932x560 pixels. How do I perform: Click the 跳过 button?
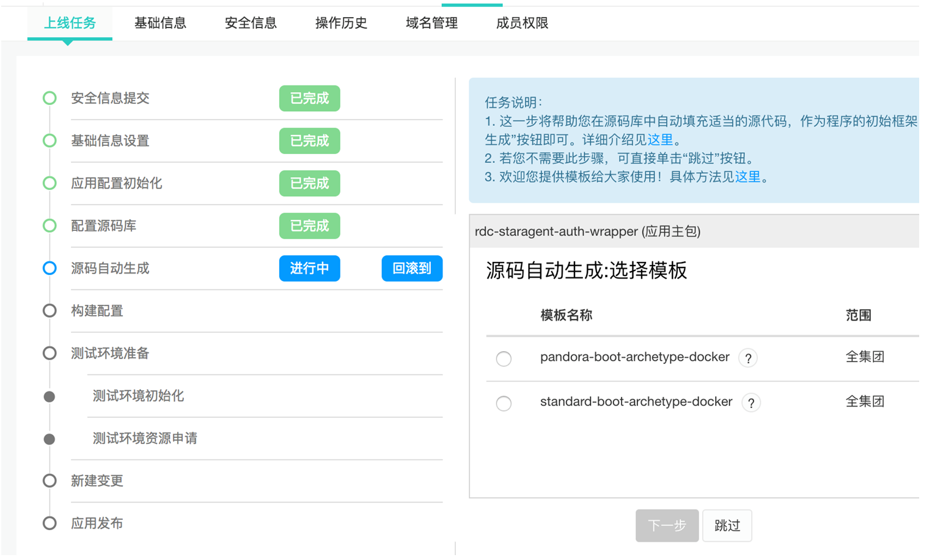pos(727,526)
